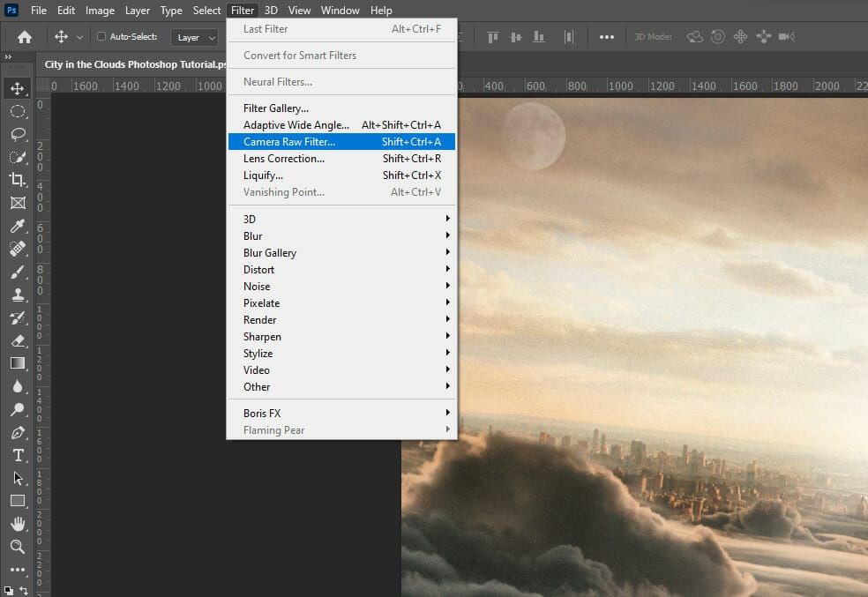Click align top edges icon
Screen dimensions: 868x597
pos(492,36)
